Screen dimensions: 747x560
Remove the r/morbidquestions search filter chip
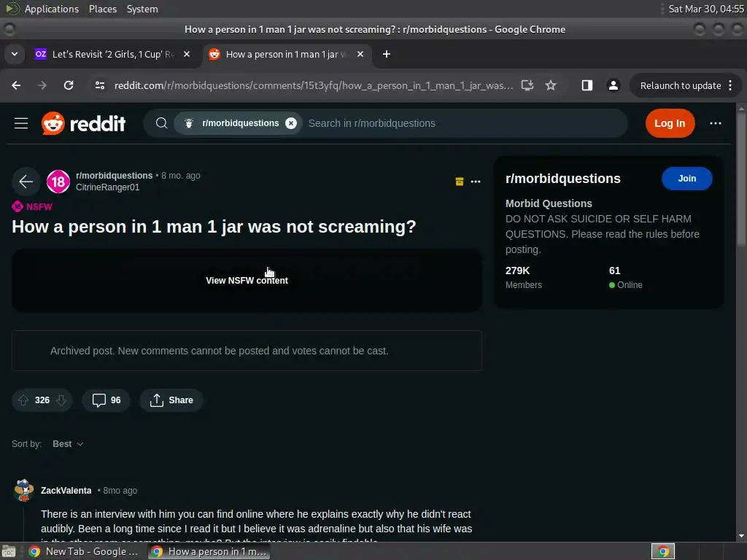[290, 123]
